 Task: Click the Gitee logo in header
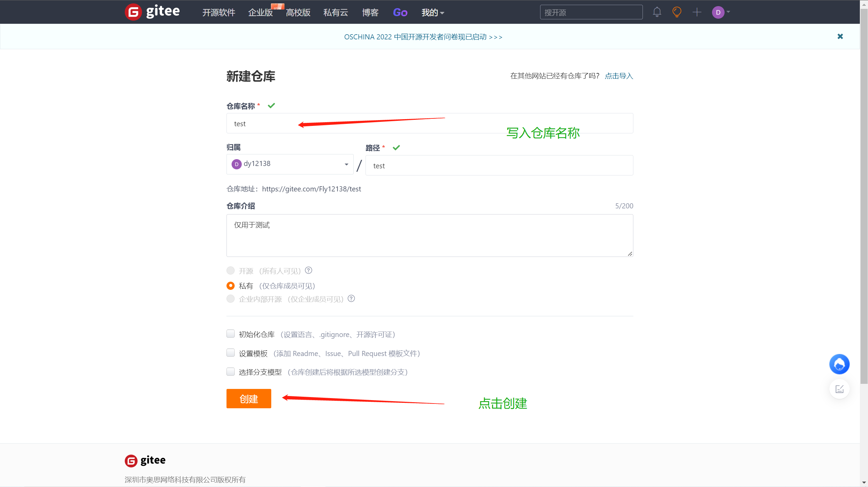[153, 12]
